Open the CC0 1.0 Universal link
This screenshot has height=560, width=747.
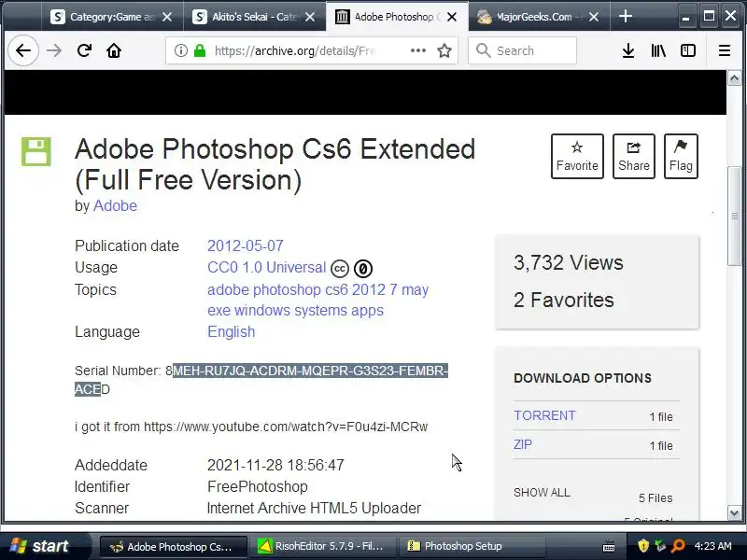[266, 267]
